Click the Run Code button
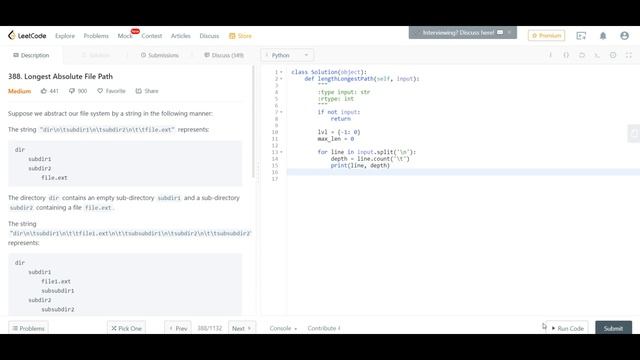Screen dimensions: 640x360 [x=567, y=328]
